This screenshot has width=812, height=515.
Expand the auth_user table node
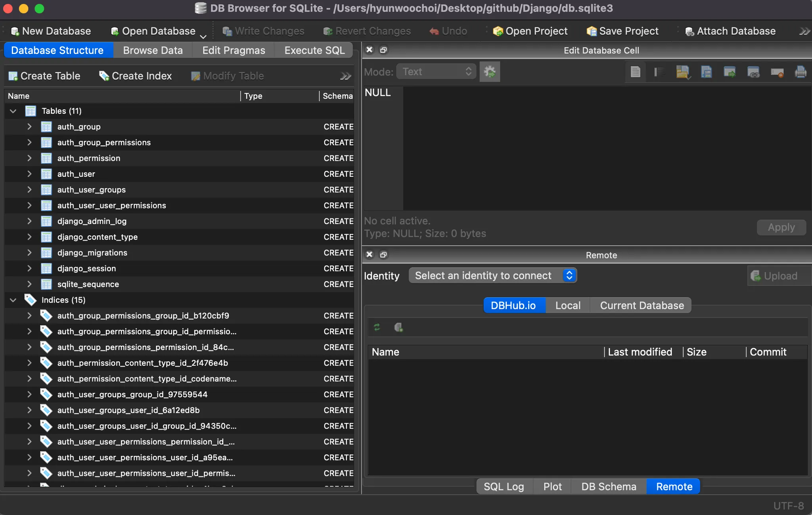click(x=29, y=174)
